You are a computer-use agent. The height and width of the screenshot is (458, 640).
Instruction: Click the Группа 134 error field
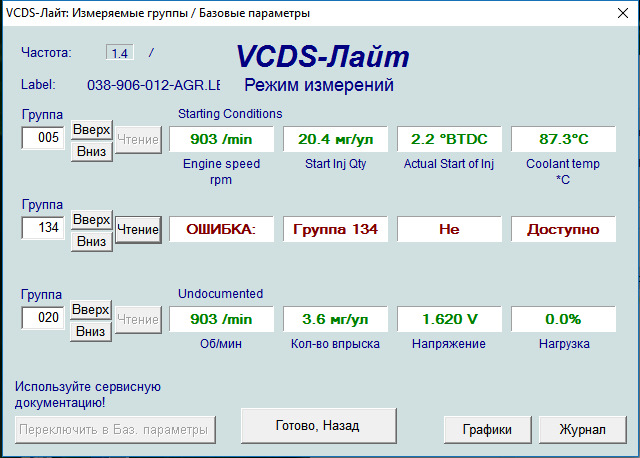pos(335,229)
